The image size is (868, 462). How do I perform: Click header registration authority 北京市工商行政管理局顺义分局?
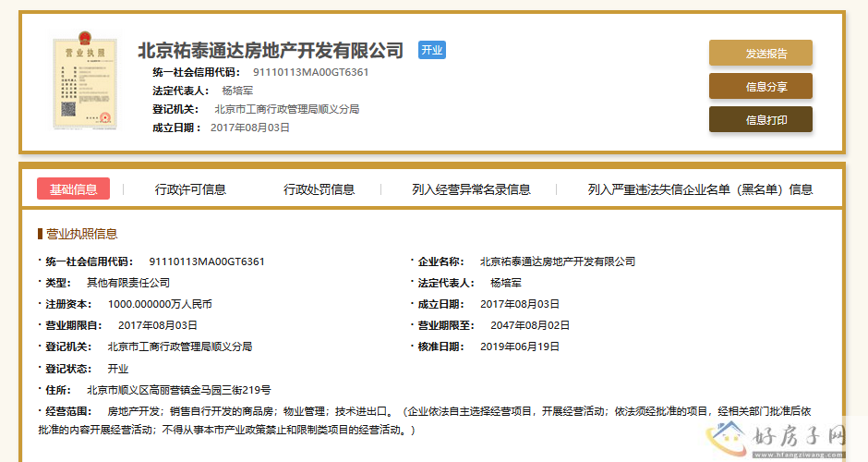(287, 109)
